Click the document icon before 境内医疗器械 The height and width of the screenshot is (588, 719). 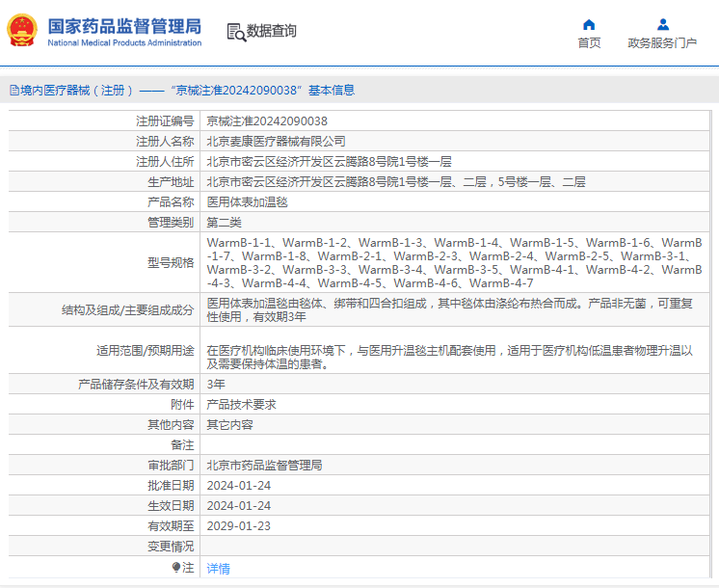click(x=14, y=91)
